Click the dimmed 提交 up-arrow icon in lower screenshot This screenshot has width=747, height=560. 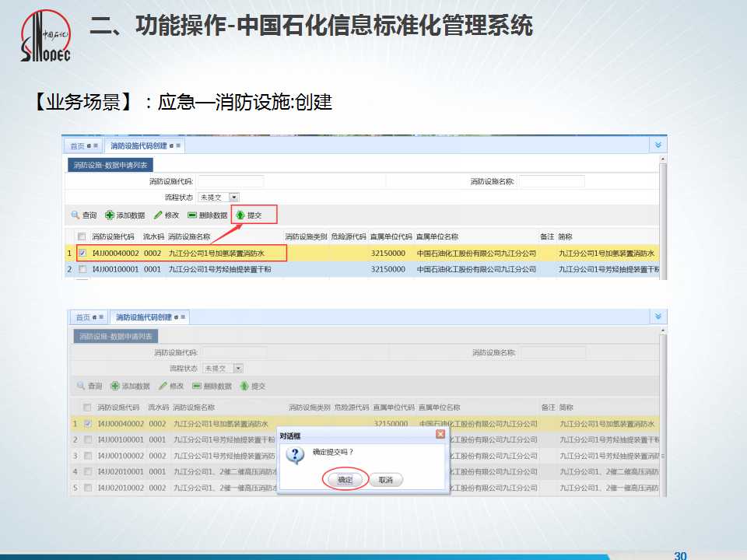tap(244, 386)
